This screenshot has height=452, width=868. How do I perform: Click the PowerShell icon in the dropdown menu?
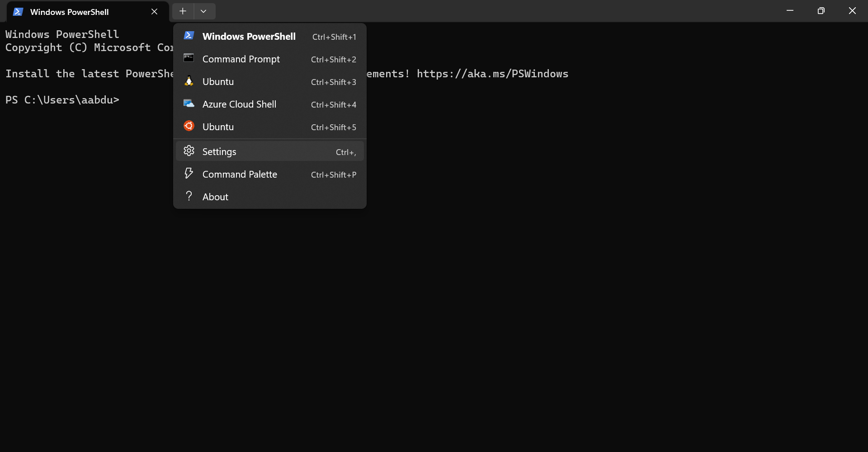click(x=189, y=36)
